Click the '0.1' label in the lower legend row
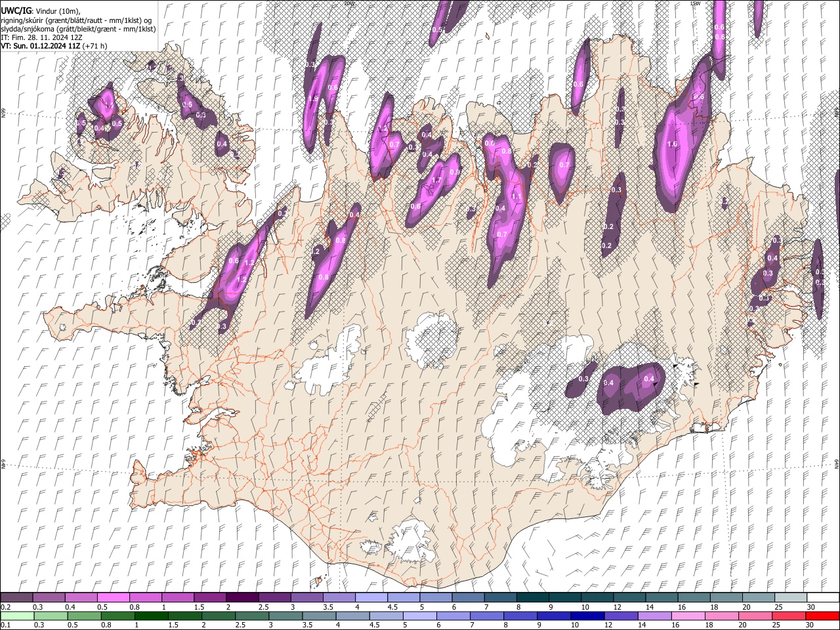This screenshot has width=840, height=630. click(x=5, y=625)
